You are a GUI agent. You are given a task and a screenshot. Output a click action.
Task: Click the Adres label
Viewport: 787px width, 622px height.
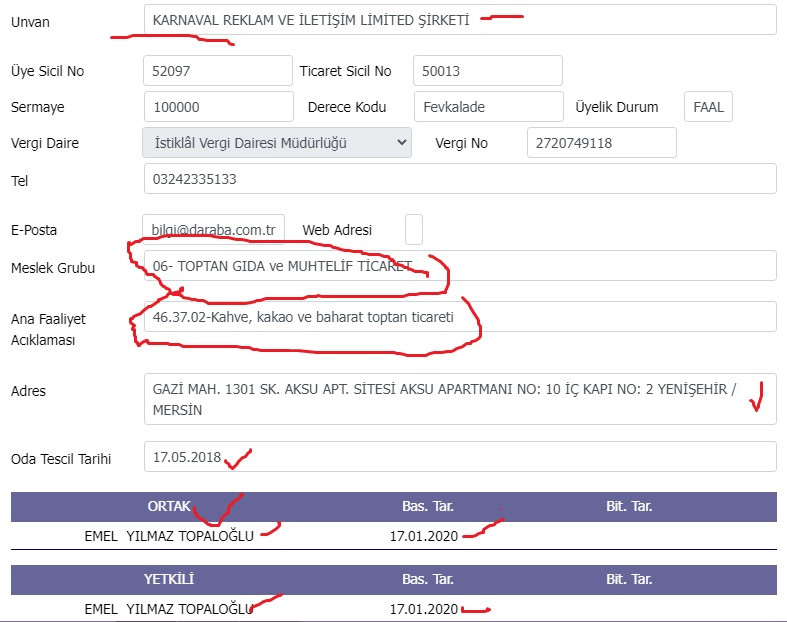point(28,391)
